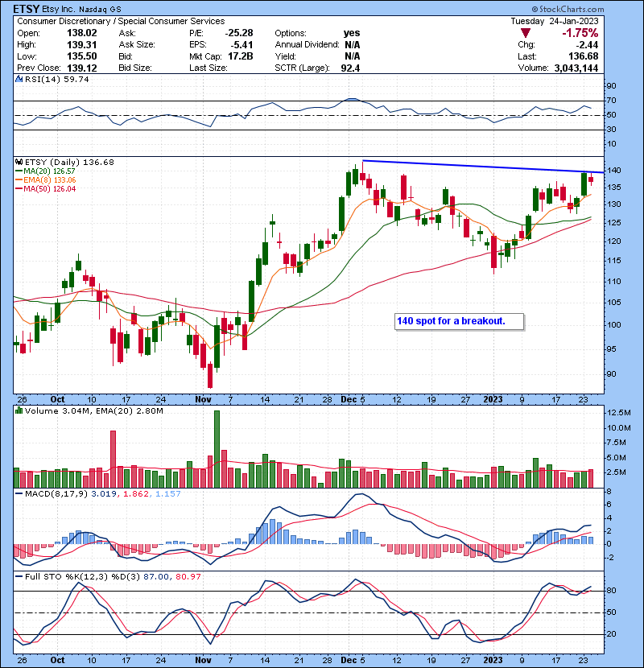Screen dimensions: 644x668
Task: Click the 105 price axis label
Action: [x=614, y=303]
